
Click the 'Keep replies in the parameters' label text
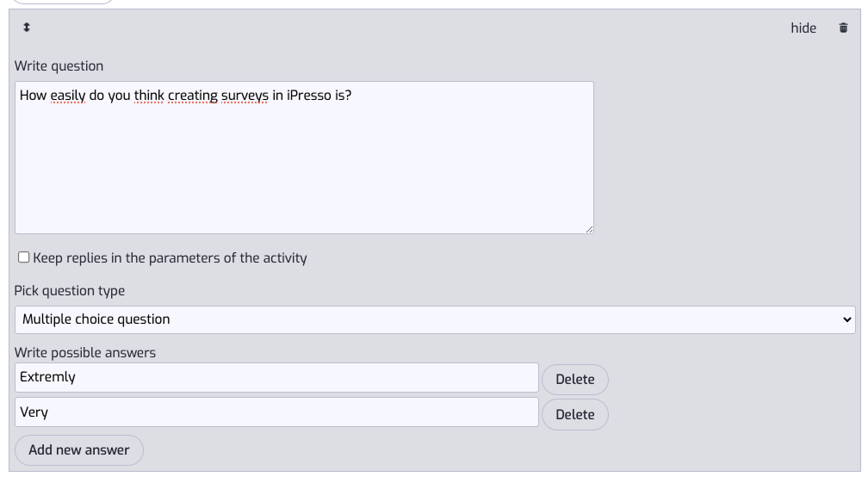(x=170, y=257)
